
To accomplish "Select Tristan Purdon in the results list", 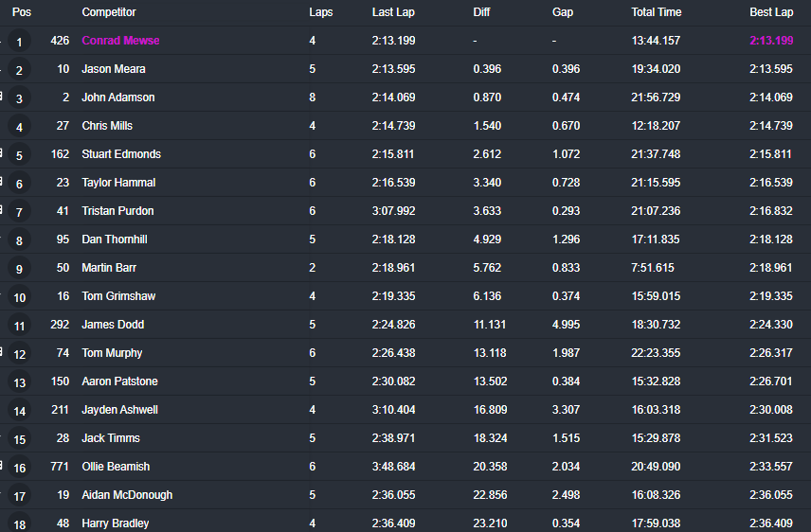I will [x=117, y=211].
